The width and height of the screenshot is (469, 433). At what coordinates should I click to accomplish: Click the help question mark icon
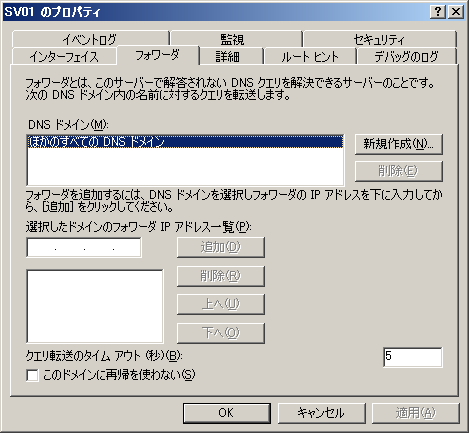coord(438,12)
